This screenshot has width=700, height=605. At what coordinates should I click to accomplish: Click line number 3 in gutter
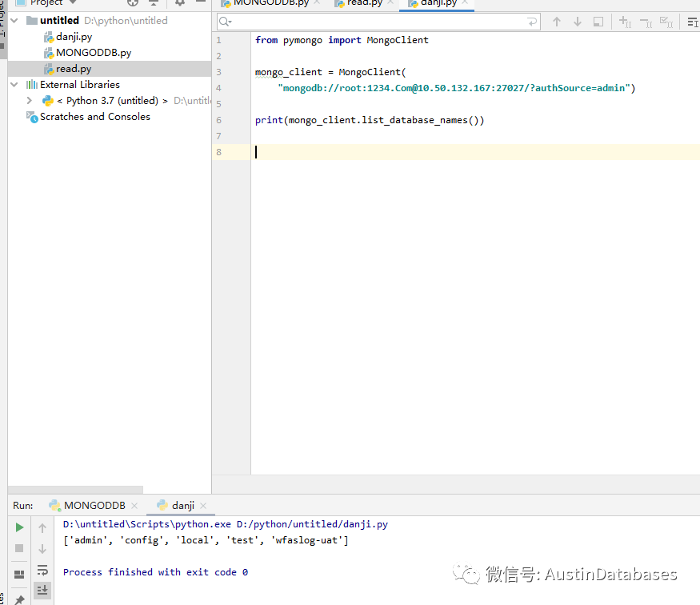click(218, 72)
